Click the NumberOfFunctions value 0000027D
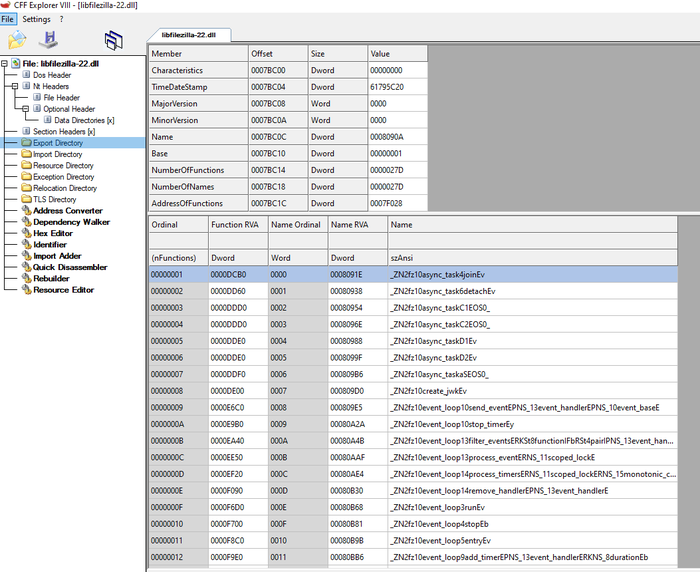Viewport: 700px width, 572px height. (x=397, y=170)
